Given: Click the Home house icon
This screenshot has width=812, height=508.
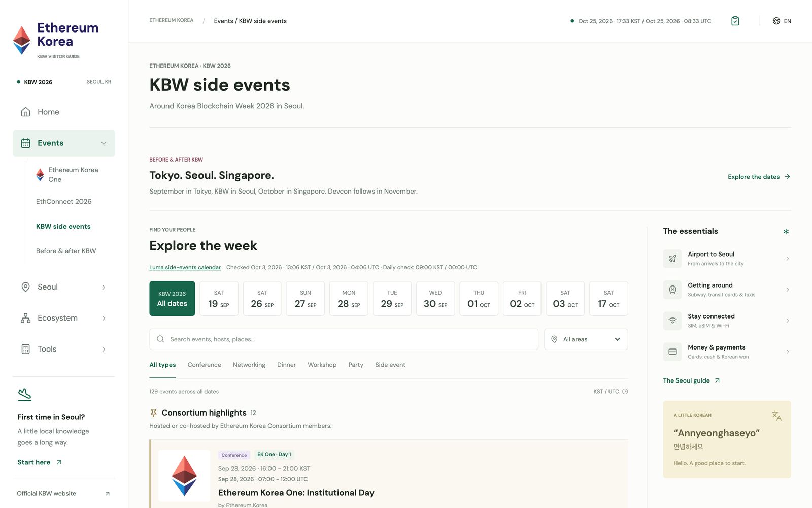Looking at the screenshot, I should (25, 112).
